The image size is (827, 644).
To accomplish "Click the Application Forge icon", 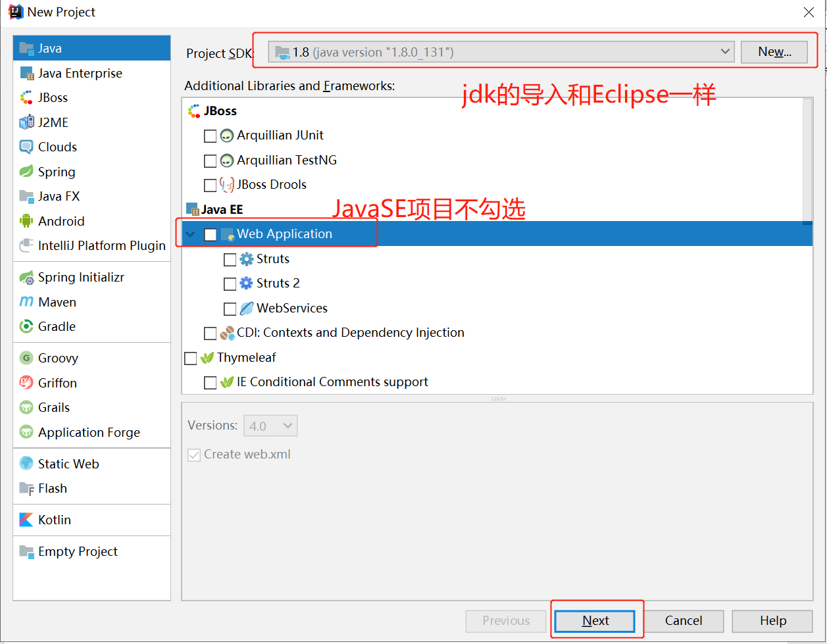I will coord(26,432).
